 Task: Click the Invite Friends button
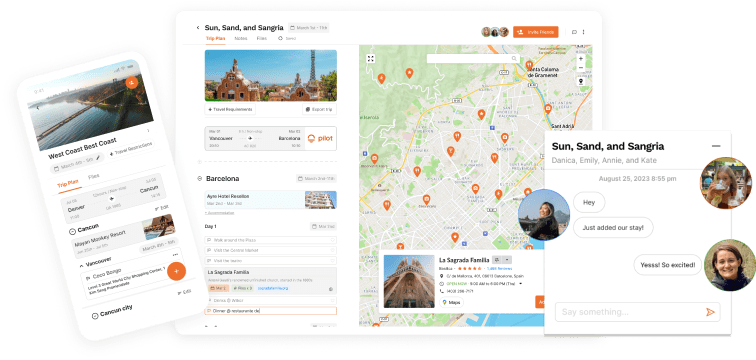pyautogui.click(x=535, y=32)
